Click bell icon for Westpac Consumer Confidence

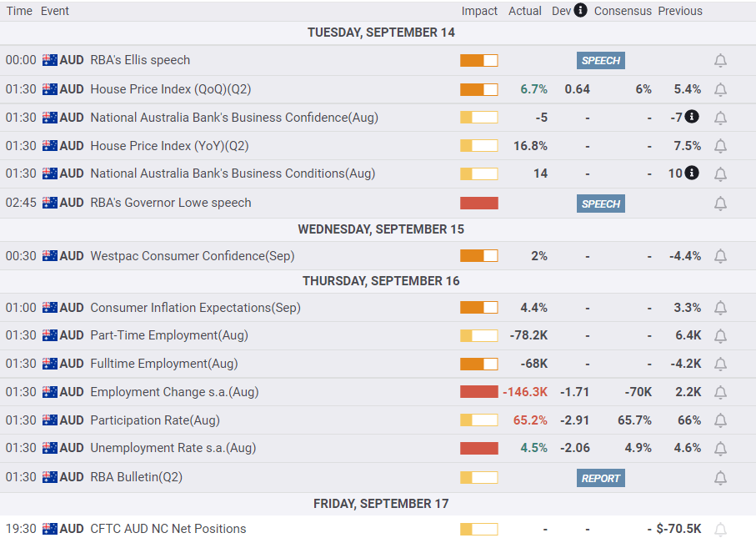720,256
